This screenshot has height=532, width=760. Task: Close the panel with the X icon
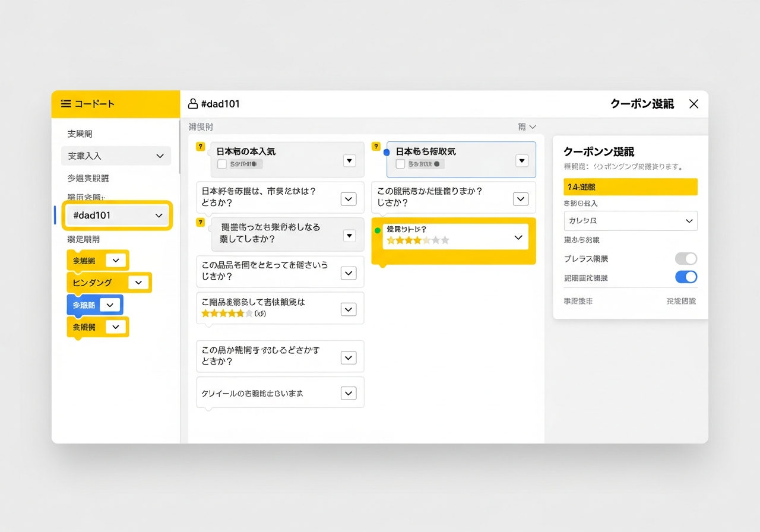tap(693, 104)
